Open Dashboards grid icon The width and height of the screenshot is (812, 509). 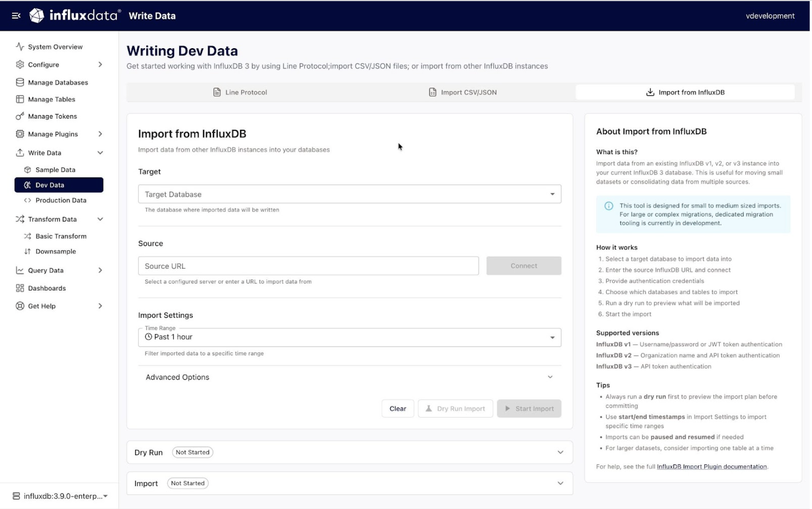point(20,288)
